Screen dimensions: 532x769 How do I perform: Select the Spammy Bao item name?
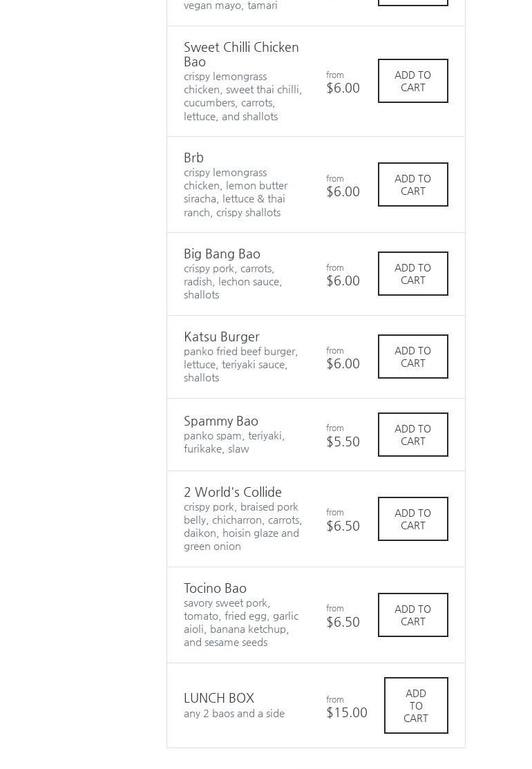(x=220, y=421)
